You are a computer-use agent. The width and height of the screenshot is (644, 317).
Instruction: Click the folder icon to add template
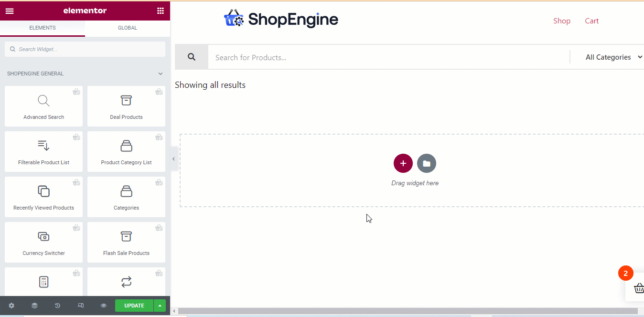(x=426, y=163)
